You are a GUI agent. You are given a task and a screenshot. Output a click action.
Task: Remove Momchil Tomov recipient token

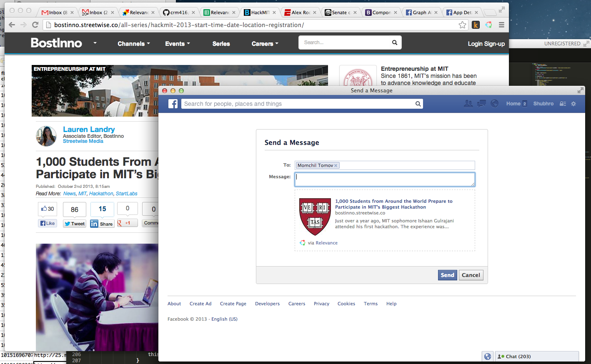click(x=336, y=166)
